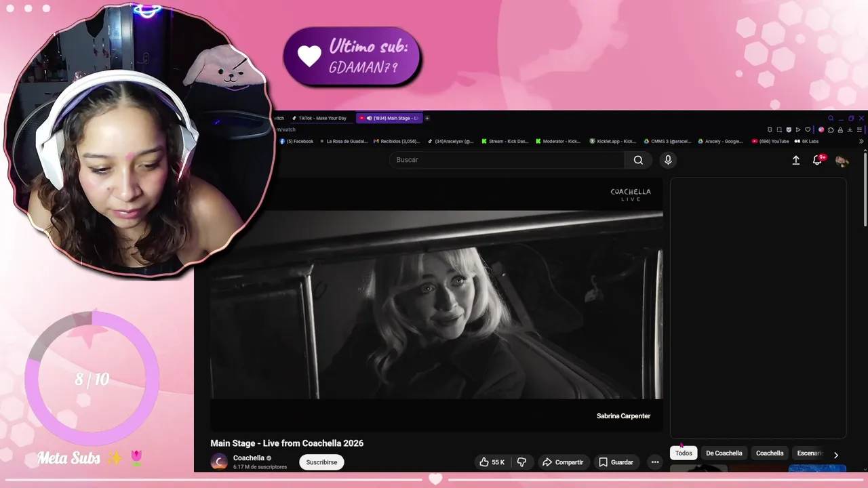Select the Coachella filter chip

(770, 453)
